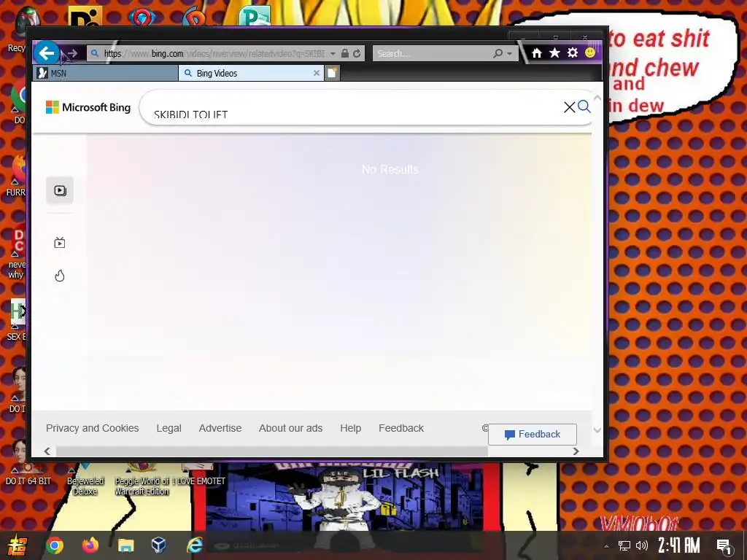Switch to the MSN tab

coord(106,74)
